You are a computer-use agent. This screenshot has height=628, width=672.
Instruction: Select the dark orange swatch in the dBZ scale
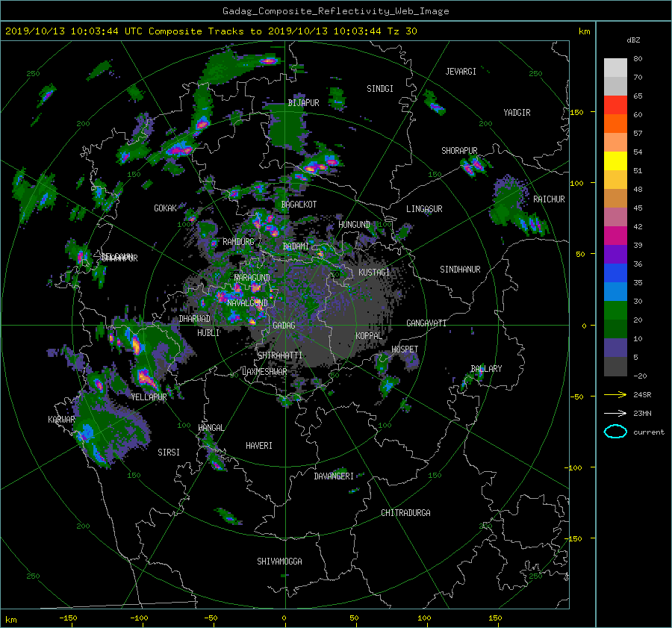click(615, 123)
